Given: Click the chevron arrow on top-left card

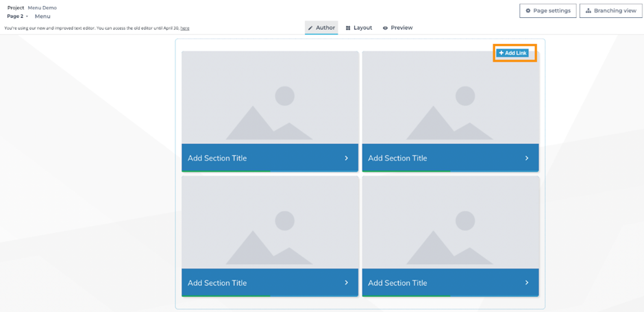Looking at the screenshot, I should [x=346, y=158].
